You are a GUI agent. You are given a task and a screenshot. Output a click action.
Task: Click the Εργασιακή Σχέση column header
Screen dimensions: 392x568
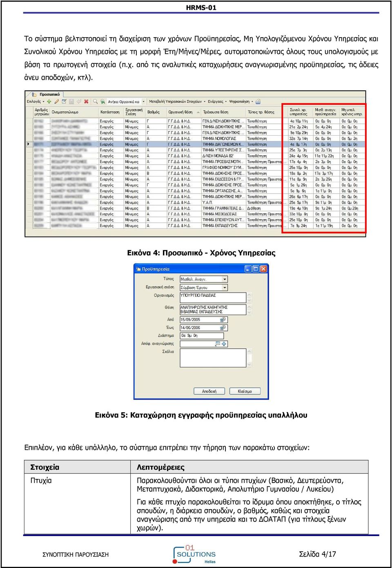pos(135,112)
